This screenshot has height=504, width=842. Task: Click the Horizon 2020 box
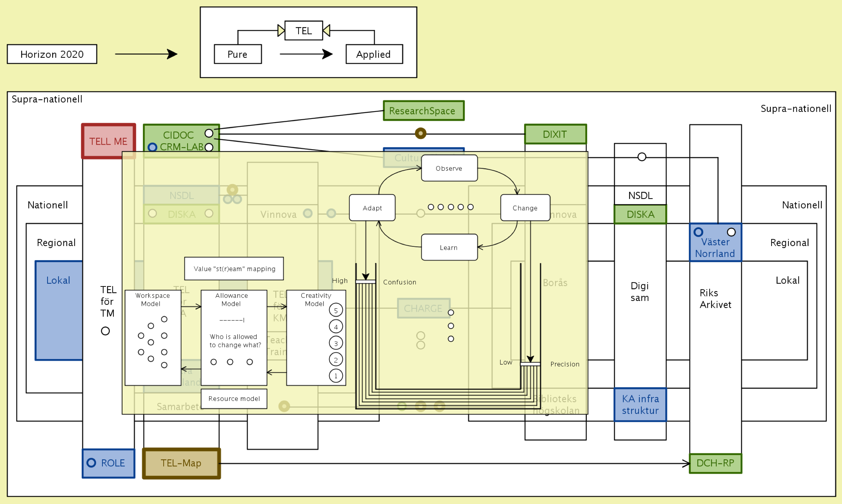tap(52, 54)
